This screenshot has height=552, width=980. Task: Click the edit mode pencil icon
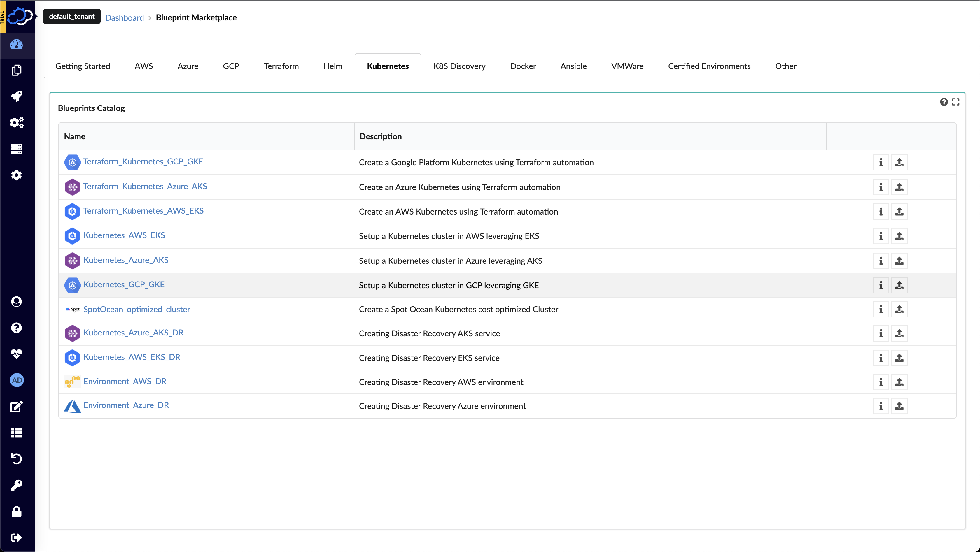point(16,406)
